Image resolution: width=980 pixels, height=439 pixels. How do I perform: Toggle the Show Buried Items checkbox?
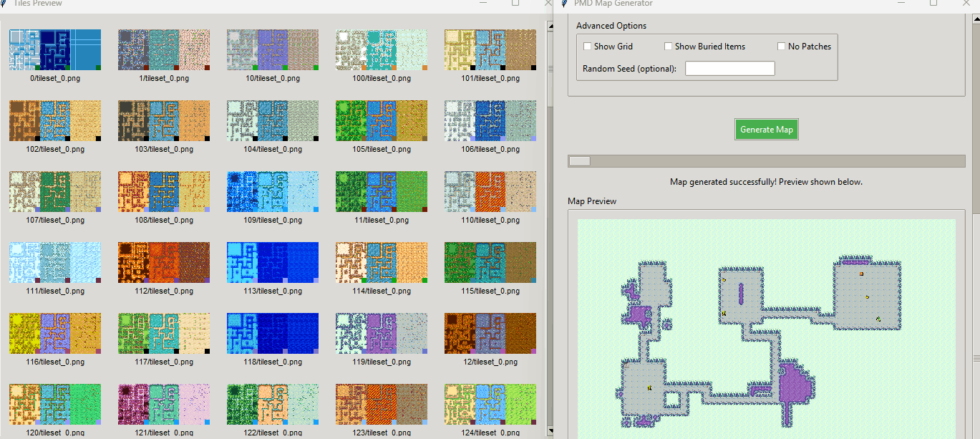(x=669, y=47)
